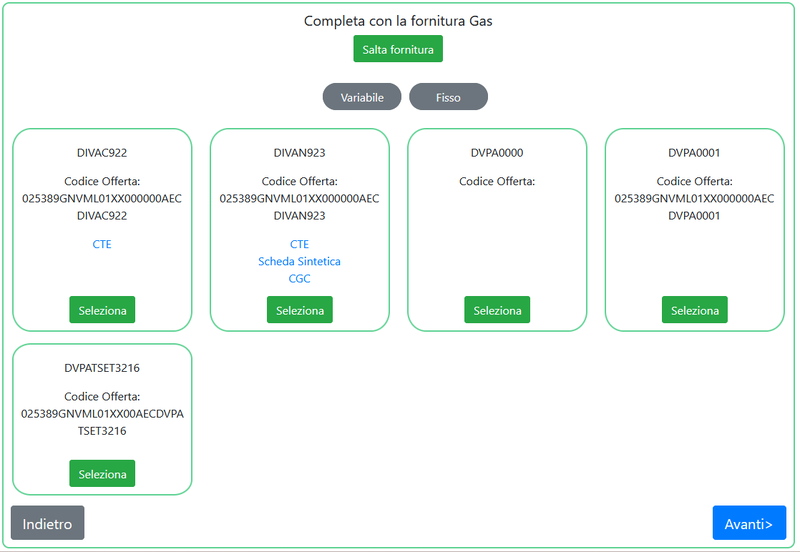The width and height of the screenshot is (800, 552).
Task: Open the Scheda Sintetica link
Action: click(299, 261)
